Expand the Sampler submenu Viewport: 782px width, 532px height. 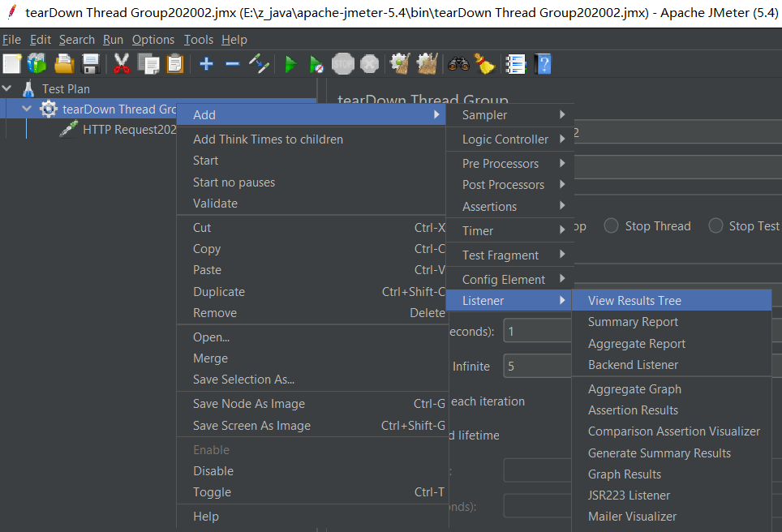(509, 114)
